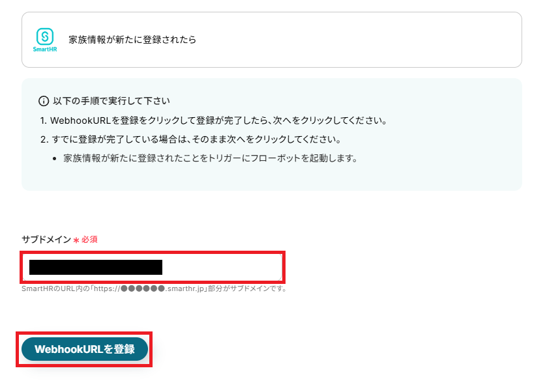This screenshot has width=545, height=392.
Task: Click the blacked-out subdomain value
Action: click(x=96, y=268)
